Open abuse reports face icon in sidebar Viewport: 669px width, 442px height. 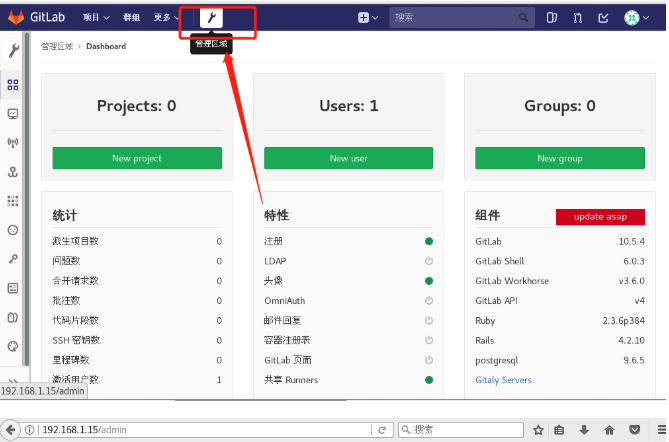[x=13, y=230]
